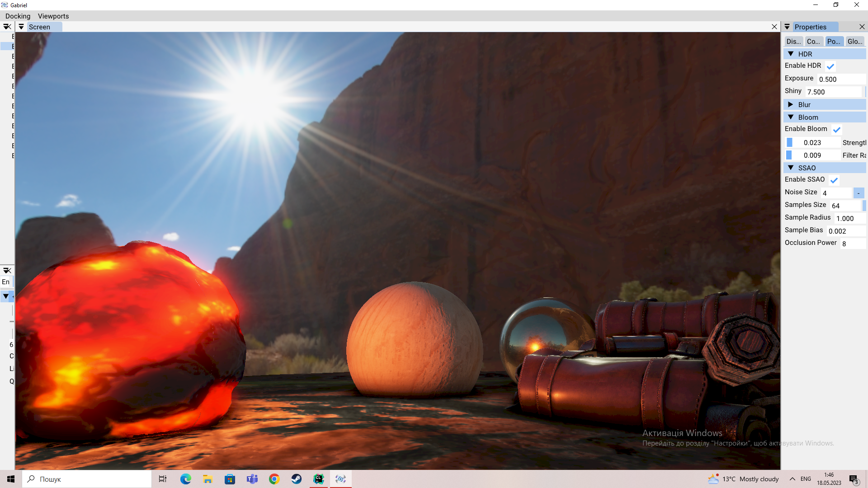
Task: Uncheck Enable Bloom
Action: tap(836, 129)
